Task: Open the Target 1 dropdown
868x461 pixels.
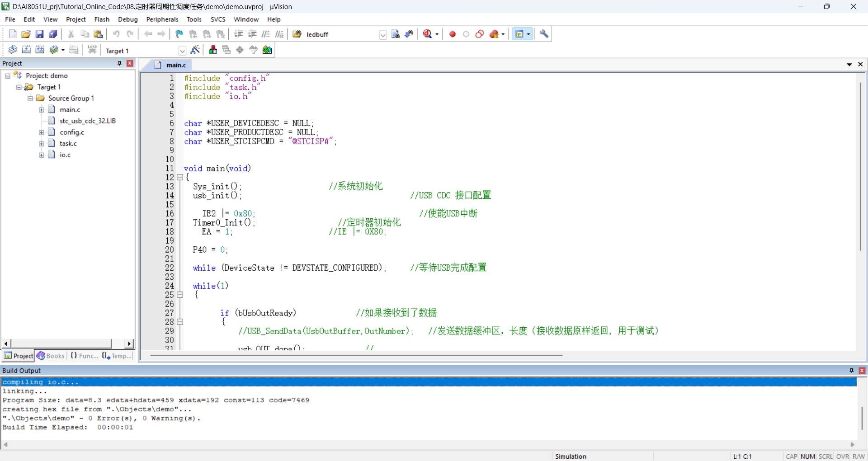Action: (182, 51)
